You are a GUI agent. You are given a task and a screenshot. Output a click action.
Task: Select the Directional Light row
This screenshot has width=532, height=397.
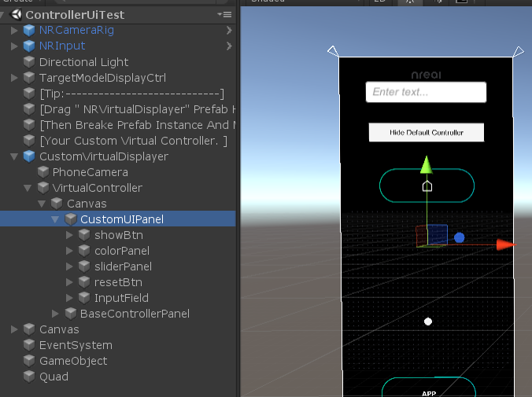point(118,61)
